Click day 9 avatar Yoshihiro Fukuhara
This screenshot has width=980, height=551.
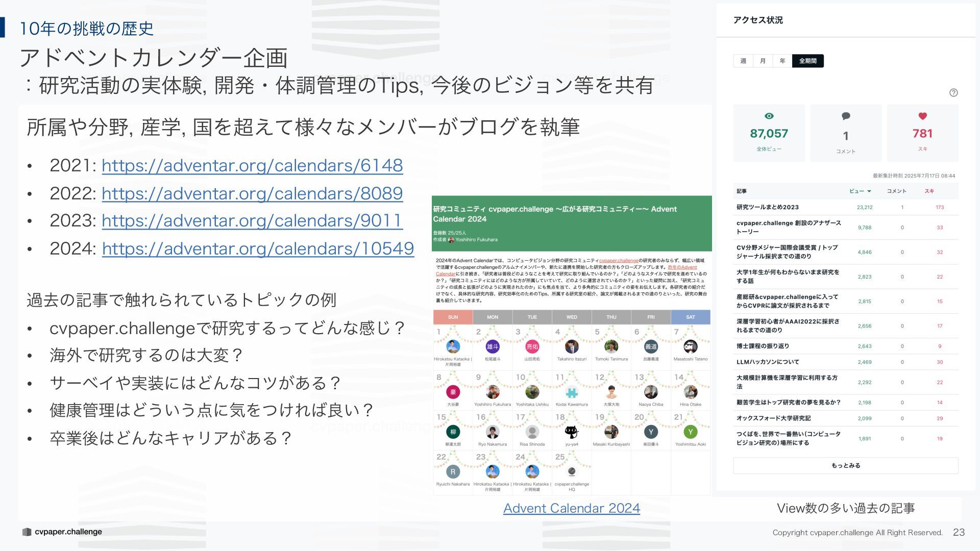pyautogui.click(x=492, y=392)
